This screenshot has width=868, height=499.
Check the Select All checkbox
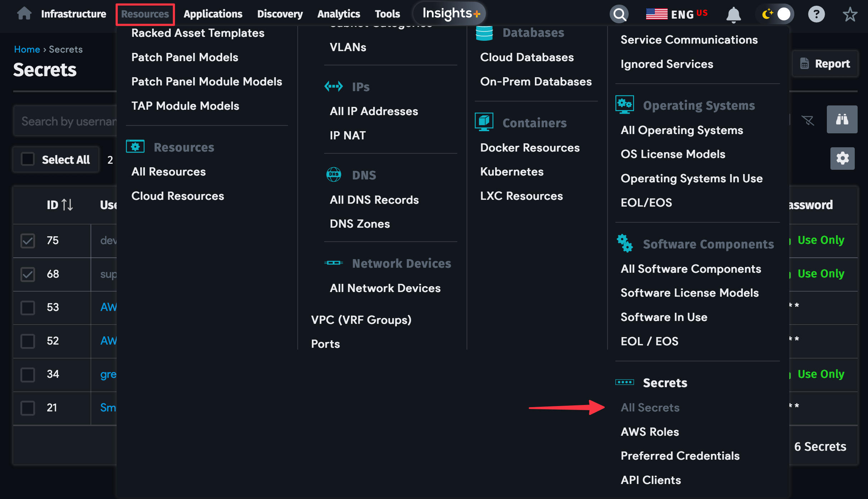click(28, 159)
